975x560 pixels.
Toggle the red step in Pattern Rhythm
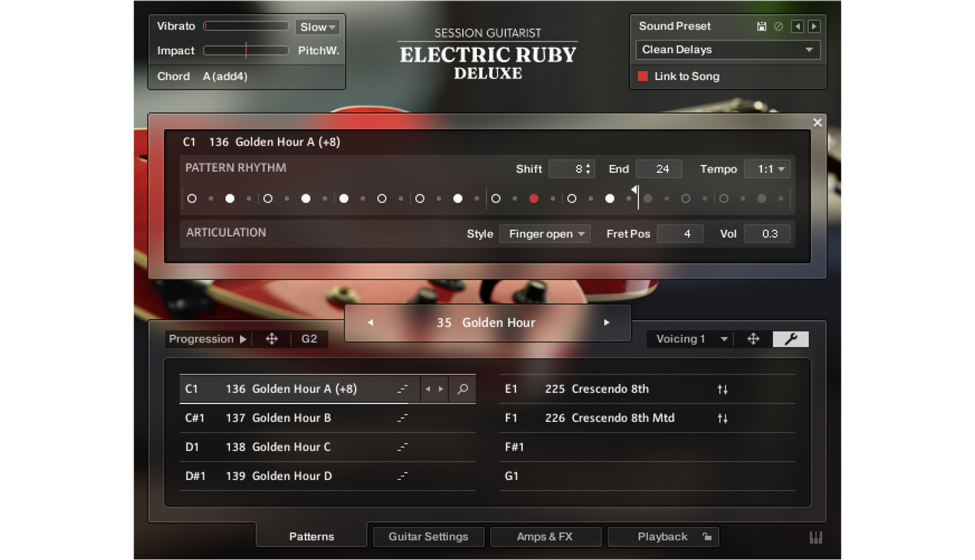pyautogui.click(x=533, y=199)
